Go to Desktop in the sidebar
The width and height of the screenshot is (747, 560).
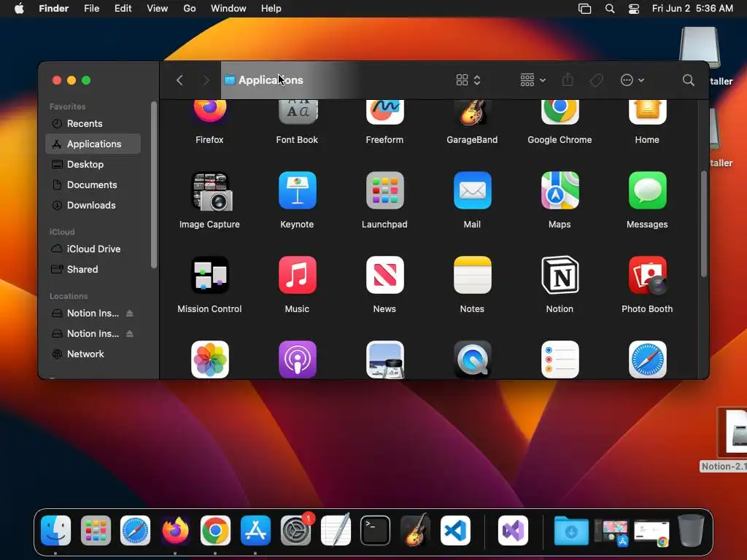[x=93, y=164]
